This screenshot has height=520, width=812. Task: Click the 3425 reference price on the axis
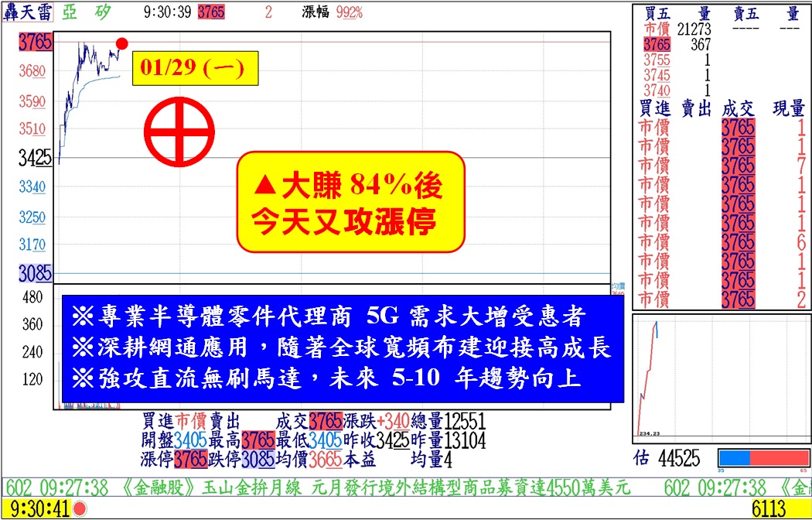pyautogui.click(x=34, y=159)
